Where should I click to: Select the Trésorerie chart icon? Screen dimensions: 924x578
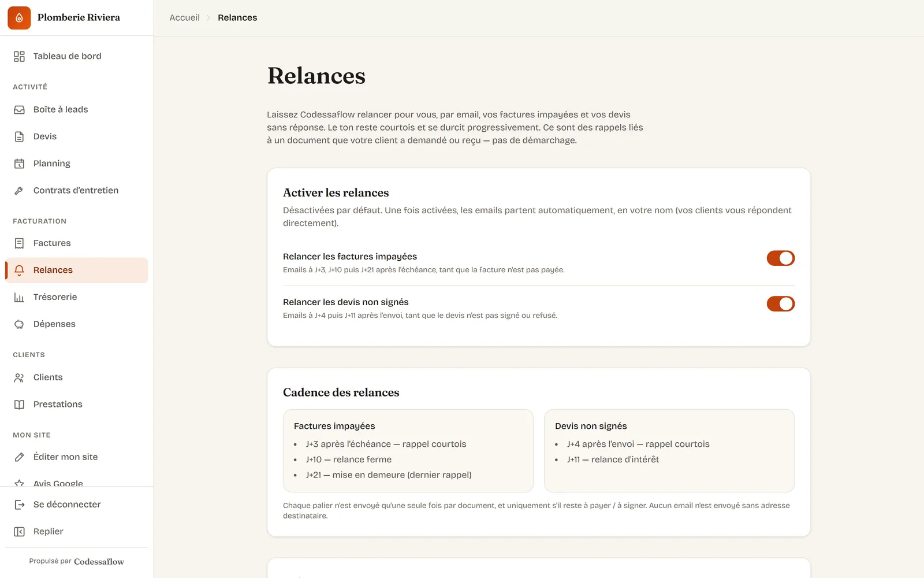(19, 297)
